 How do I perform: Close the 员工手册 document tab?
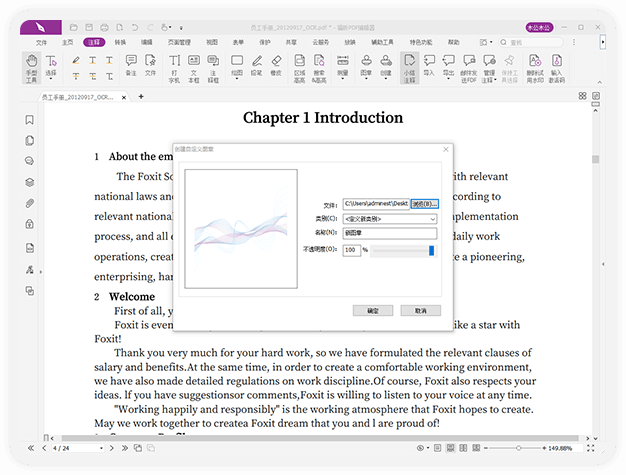[x=124, y=97]
